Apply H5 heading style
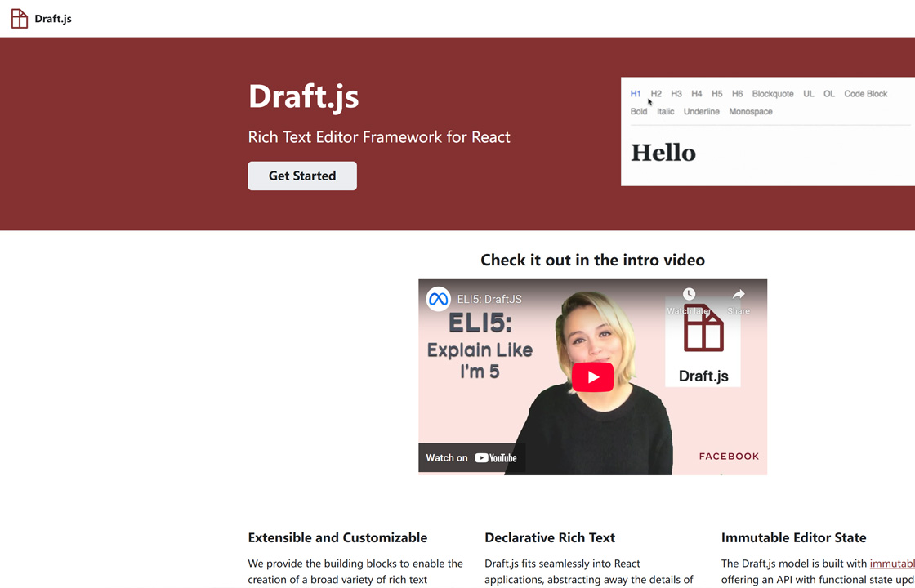 click(x=717, y=93)
